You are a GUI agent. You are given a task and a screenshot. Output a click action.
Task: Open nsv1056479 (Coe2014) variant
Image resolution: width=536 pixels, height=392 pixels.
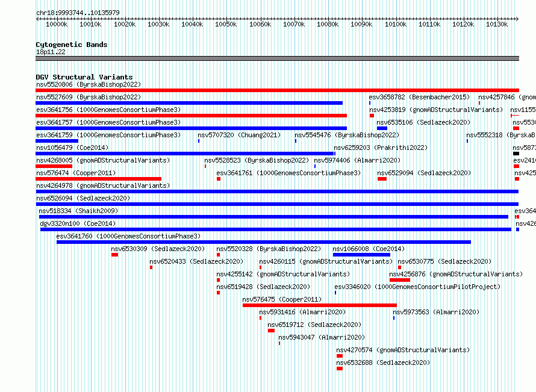(72, 148)
